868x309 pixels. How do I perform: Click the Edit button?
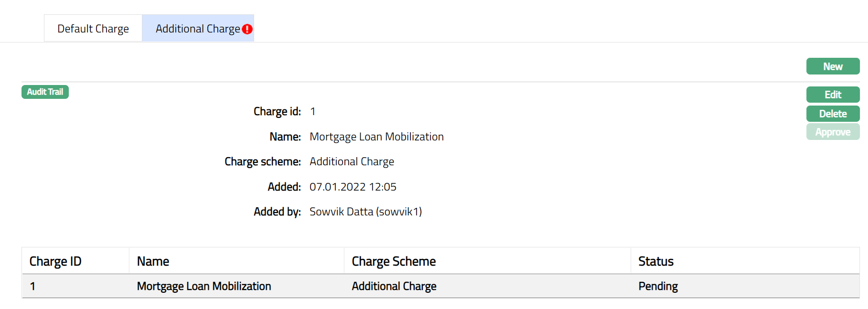click(x=832, y=95)
